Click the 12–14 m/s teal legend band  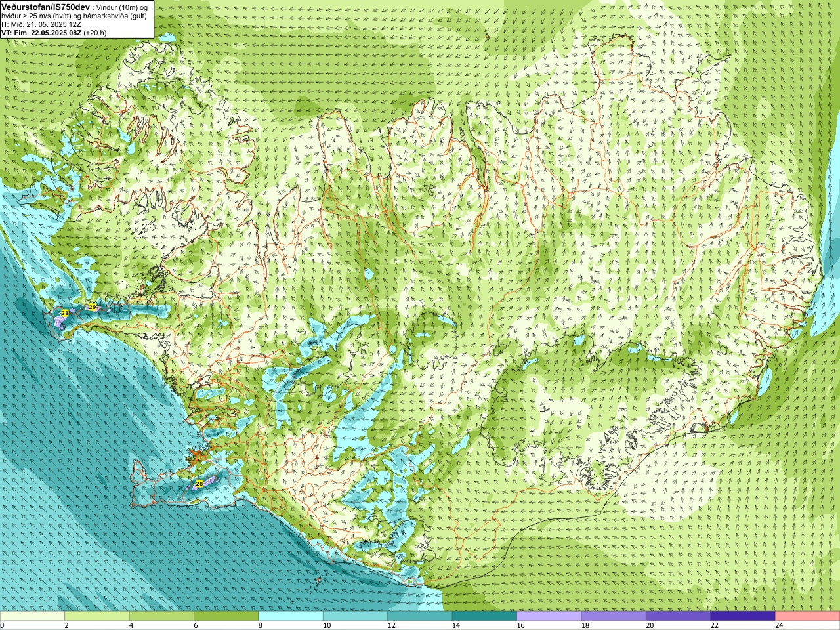(420, 616)
